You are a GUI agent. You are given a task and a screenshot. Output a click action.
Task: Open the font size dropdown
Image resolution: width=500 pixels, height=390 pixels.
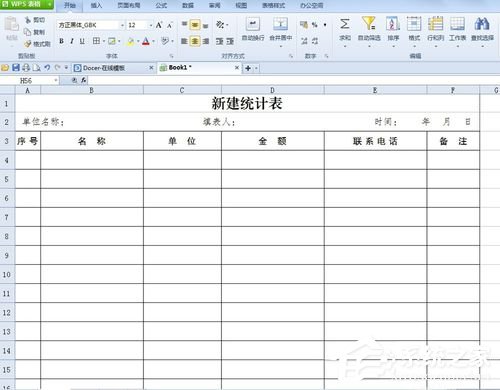click(x=151, y=25)
